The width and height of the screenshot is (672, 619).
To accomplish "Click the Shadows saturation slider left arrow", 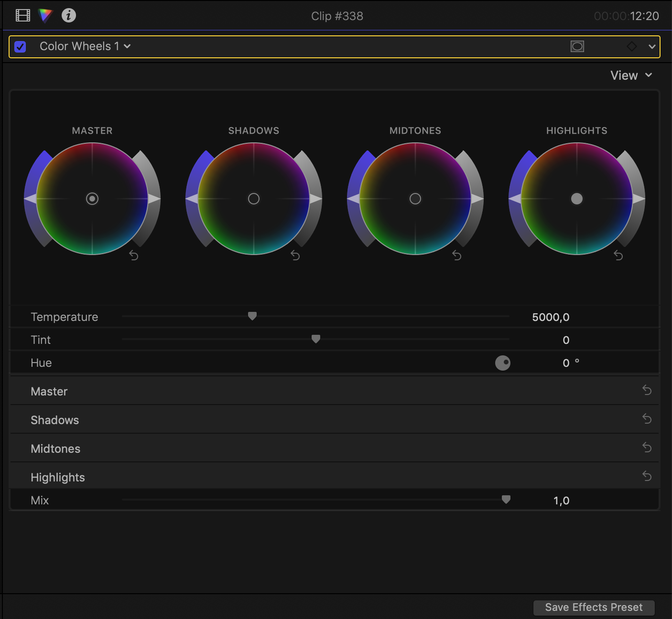I will click(192, 199).
